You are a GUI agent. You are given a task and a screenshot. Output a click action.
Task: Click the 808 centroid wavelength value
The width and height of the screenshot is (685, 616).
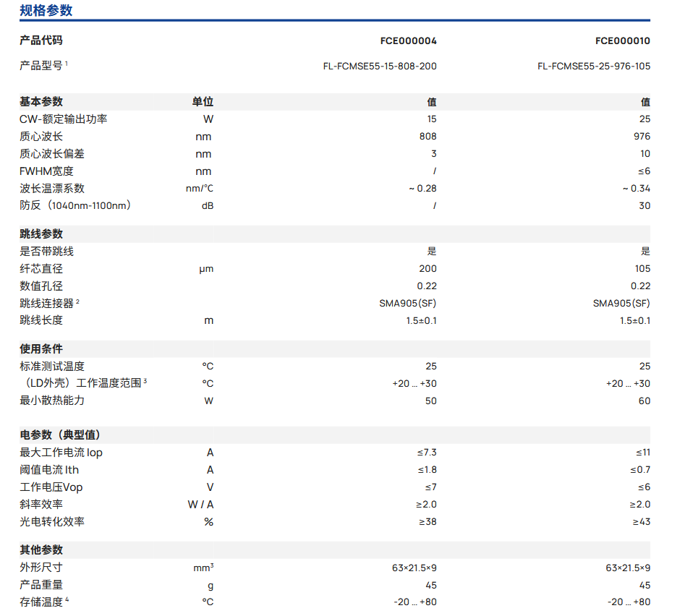(427, 137)
